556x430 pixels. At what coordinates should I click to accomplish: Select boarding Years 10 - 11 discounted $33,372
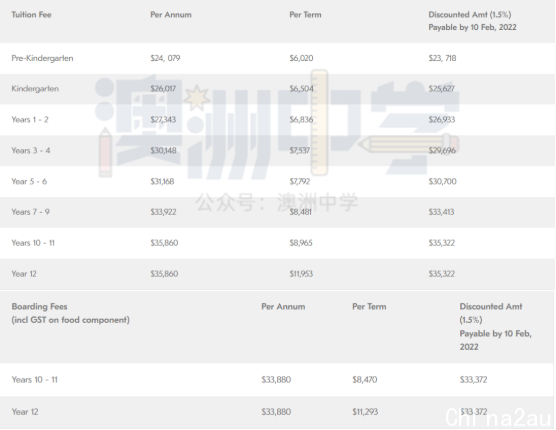coord(473,380)
